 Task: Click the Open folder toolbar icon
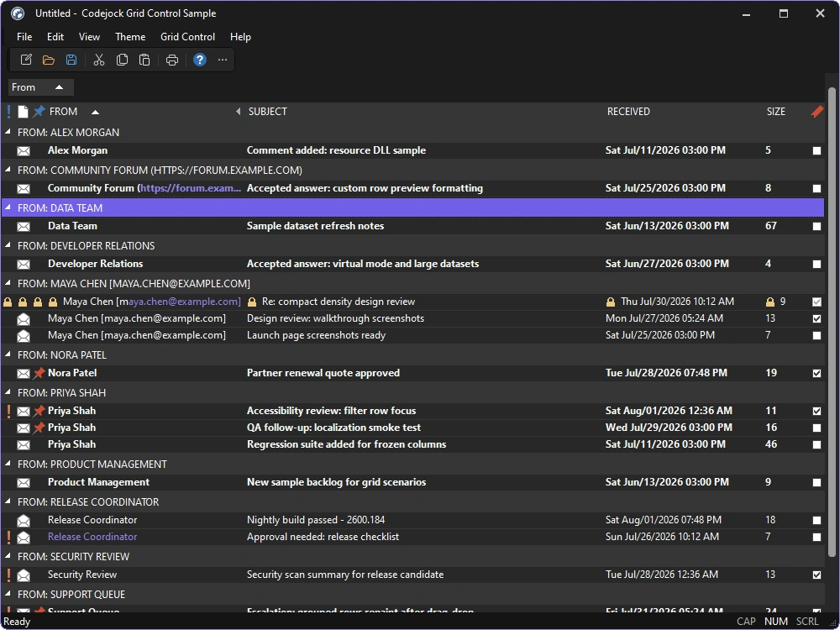click(x=48, y=60)
